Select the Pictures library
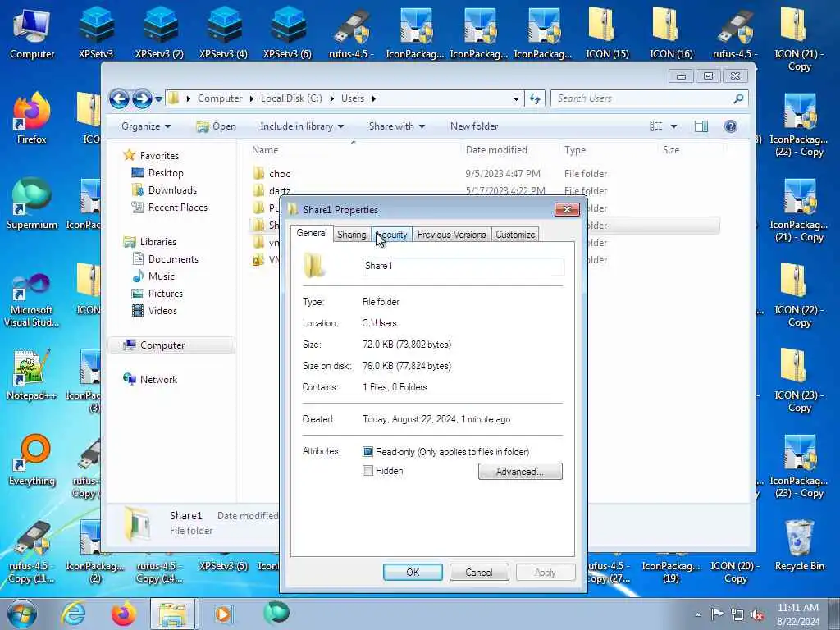Image resolution: width=840 pixels, height=630 pixels. (165, 294)
